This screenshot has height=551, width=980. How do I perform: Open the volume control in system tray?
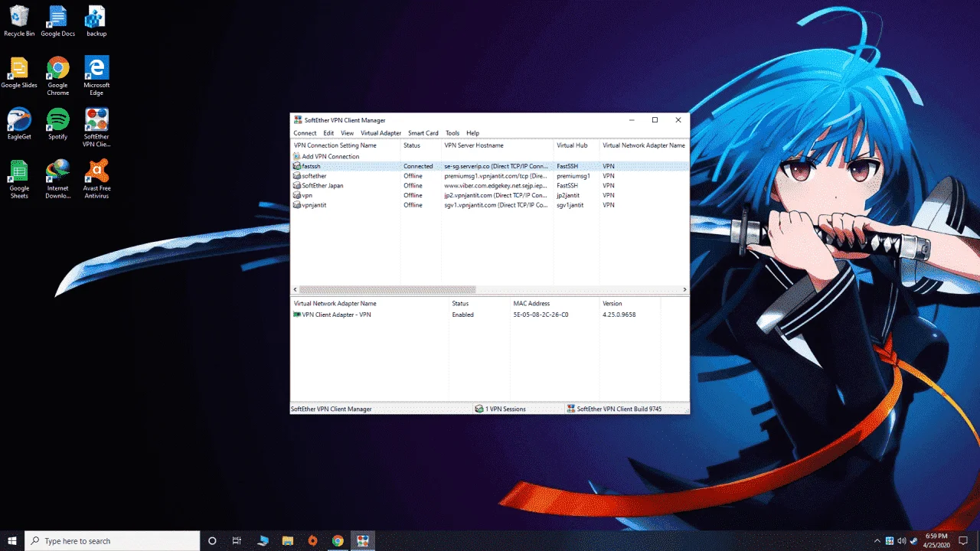pyautogui.click(x=902, y=540)
